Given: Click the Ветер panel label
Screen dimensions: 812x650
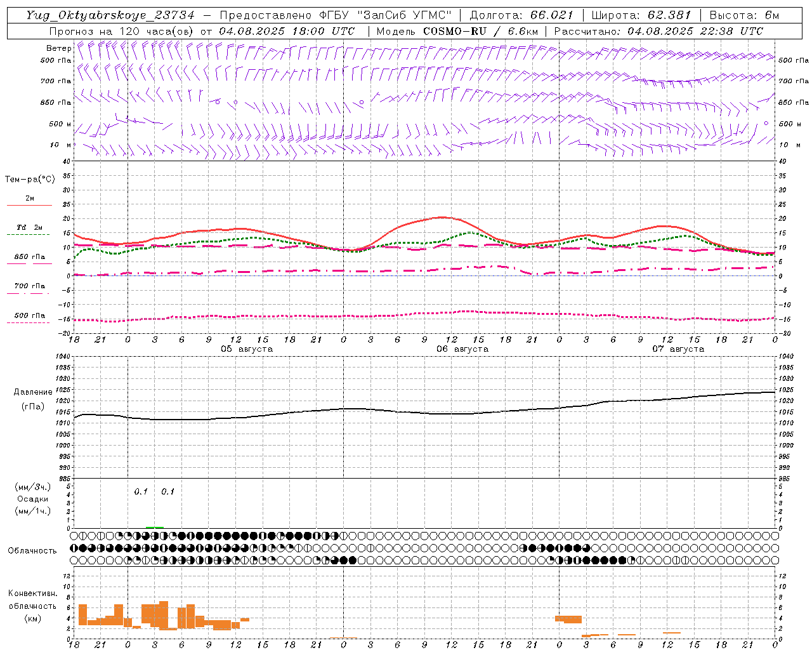Looking at the screenshot, I should point(59,48).
